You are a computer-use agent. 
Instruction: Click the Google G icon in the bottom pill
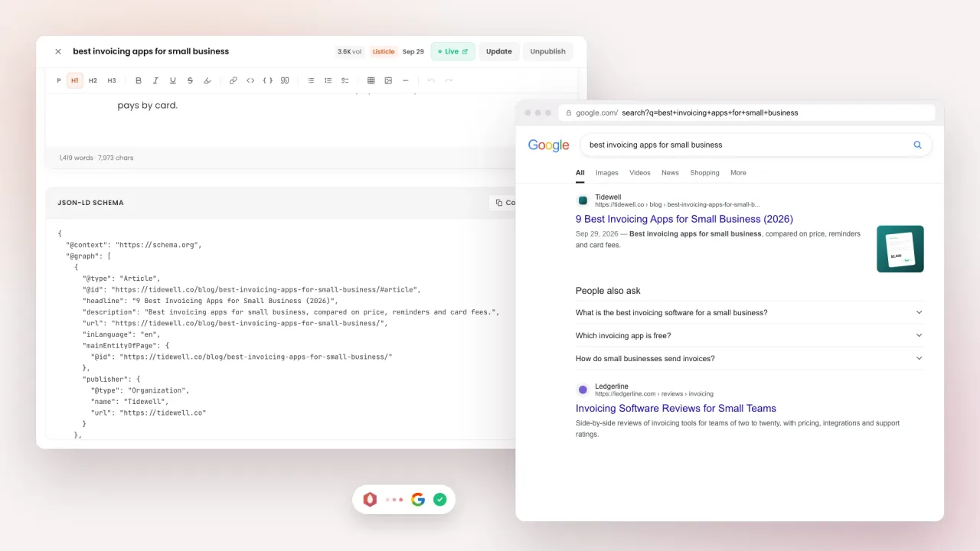[x=417, y=500]
